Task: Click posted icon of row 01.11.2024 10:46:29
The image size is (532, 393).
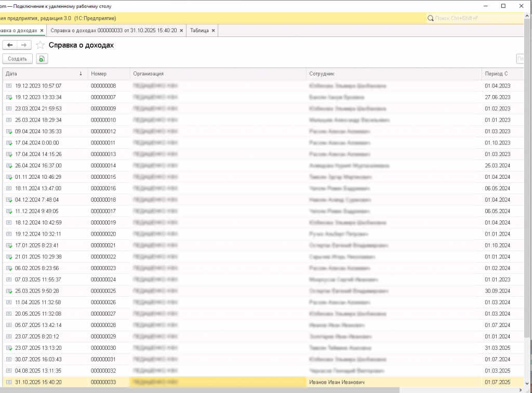Action: (9, 177)
